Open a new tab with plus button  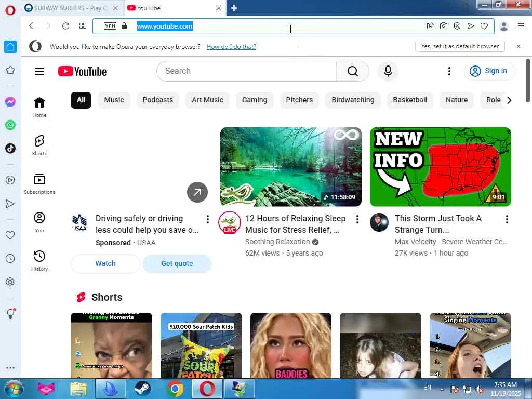pyautogui.click(x=234, y=8)
